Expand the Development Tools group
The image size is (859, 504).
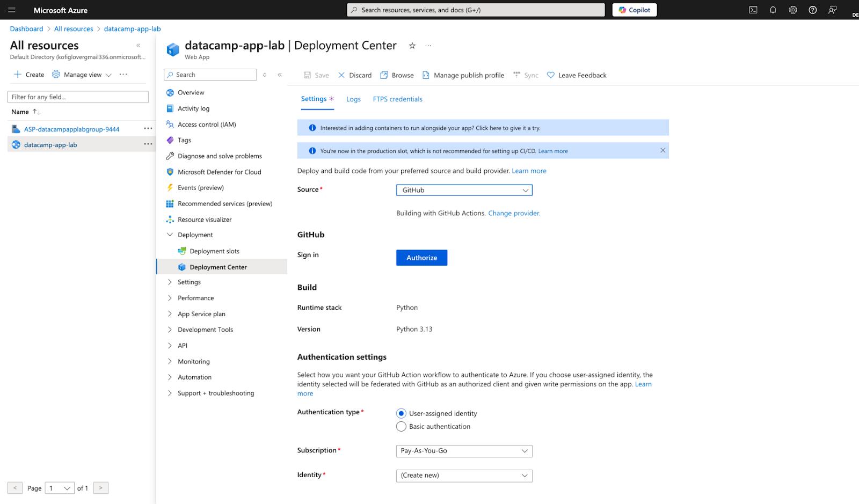(170, 330)
